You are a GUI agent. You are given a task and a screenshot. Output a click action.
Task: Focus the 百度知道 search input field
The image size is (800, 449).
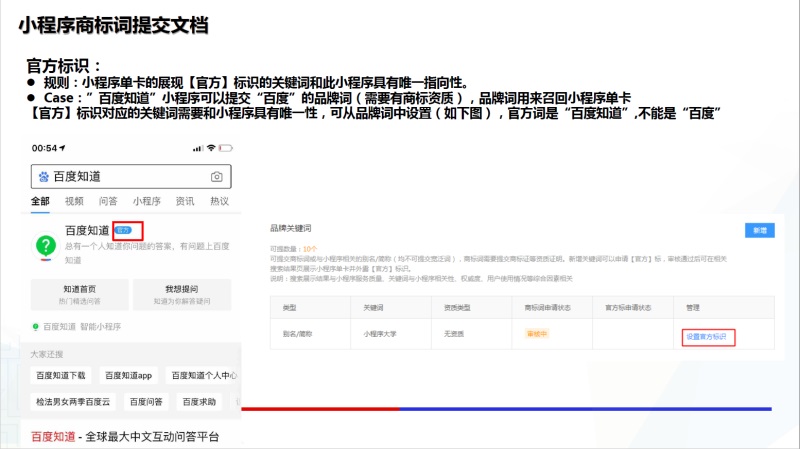(131, 177)
